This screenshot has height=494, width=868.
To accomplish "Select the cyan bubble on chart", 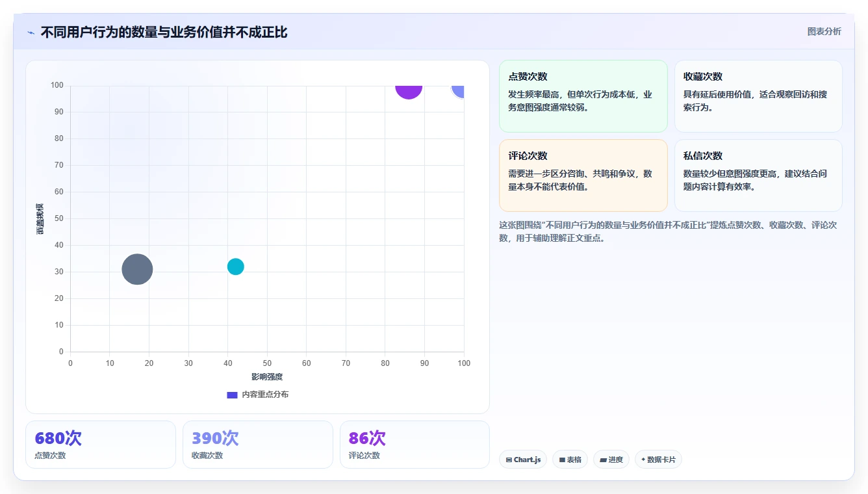I will click(x=235, y=266).
